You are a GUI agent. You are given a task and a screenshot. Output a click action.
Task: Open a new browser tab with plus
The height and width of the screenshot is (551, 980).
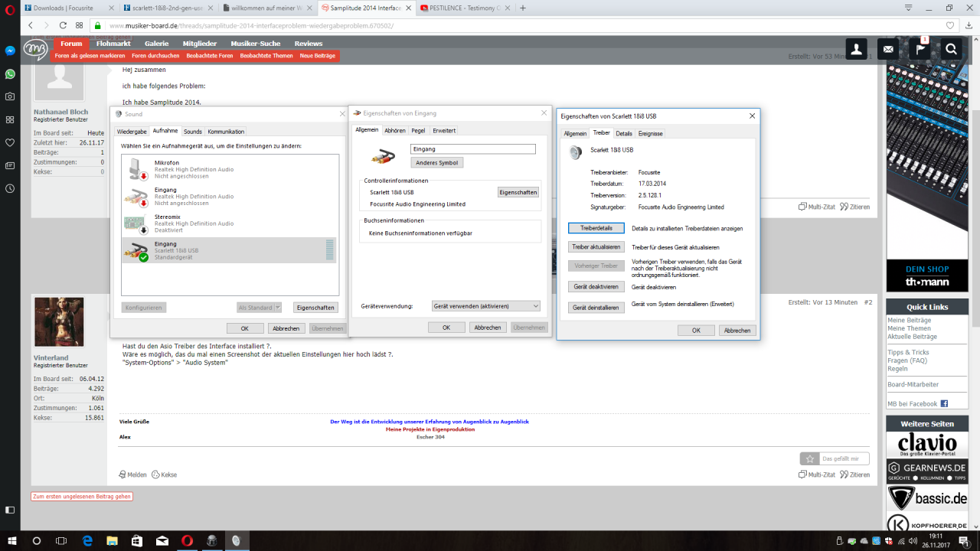(523, 8)
